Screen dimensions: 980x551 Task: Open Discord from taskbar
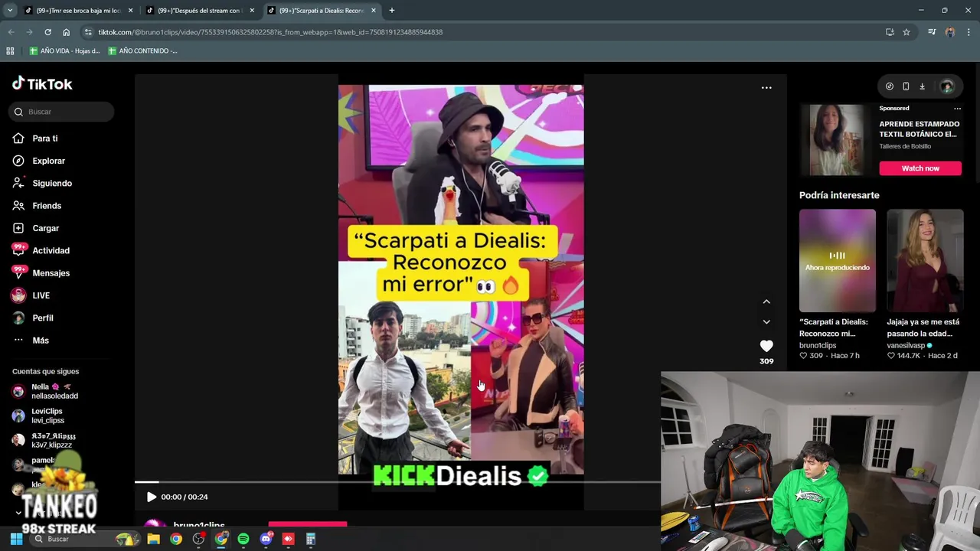pyautogui.click(x=266, y=539)
